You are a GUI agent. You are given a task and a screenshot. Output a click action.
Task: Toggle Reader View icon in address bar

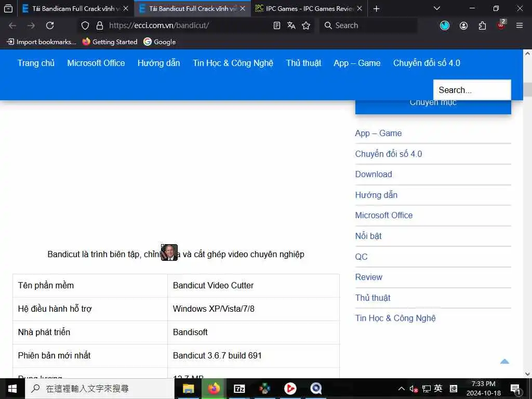(x=277, y=25)
